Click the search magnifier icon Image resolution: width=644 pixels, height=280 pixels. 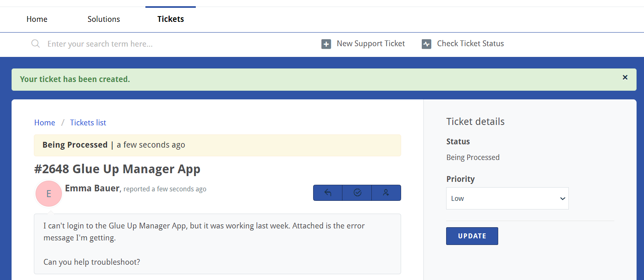[36, 44]
